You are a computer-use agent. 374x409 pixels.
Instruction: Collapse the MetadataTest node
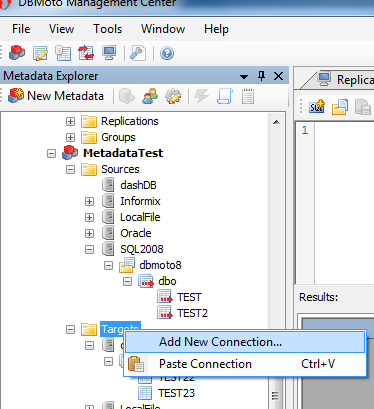pos(51,153)
